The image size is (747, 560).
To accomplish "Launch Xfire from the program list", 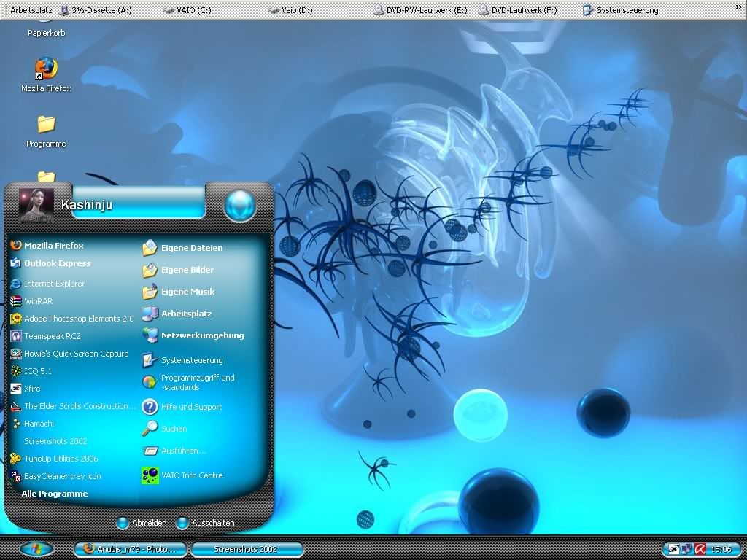I will pyautogui.click(x=32, y=389).
